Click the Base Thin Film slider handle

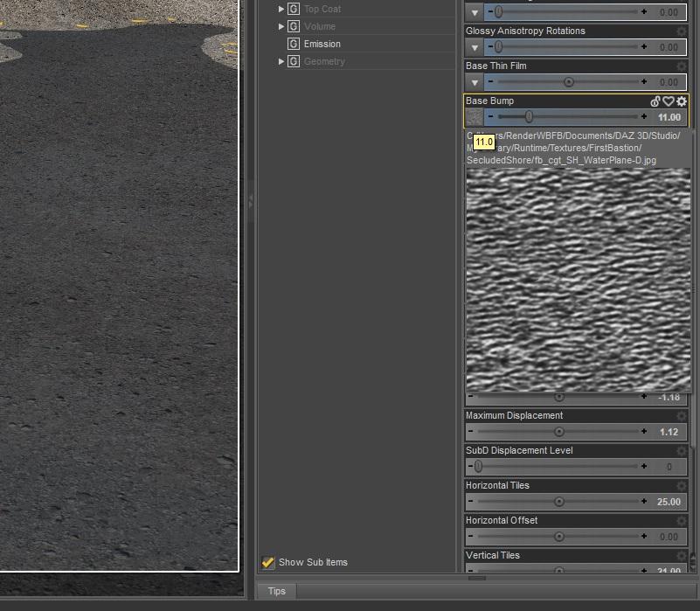tap(568, 82)
